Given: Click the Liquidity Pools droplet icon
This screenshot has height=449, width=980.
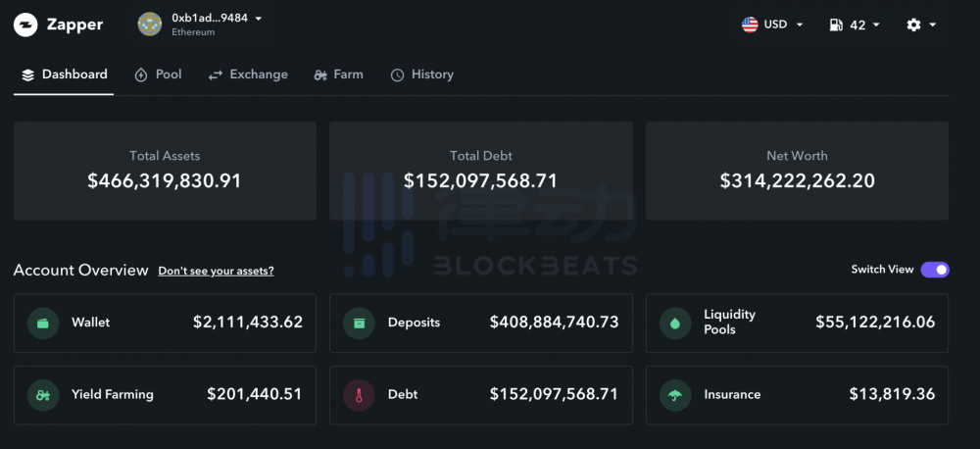Looking at the screenshot, I should [675, 323].
